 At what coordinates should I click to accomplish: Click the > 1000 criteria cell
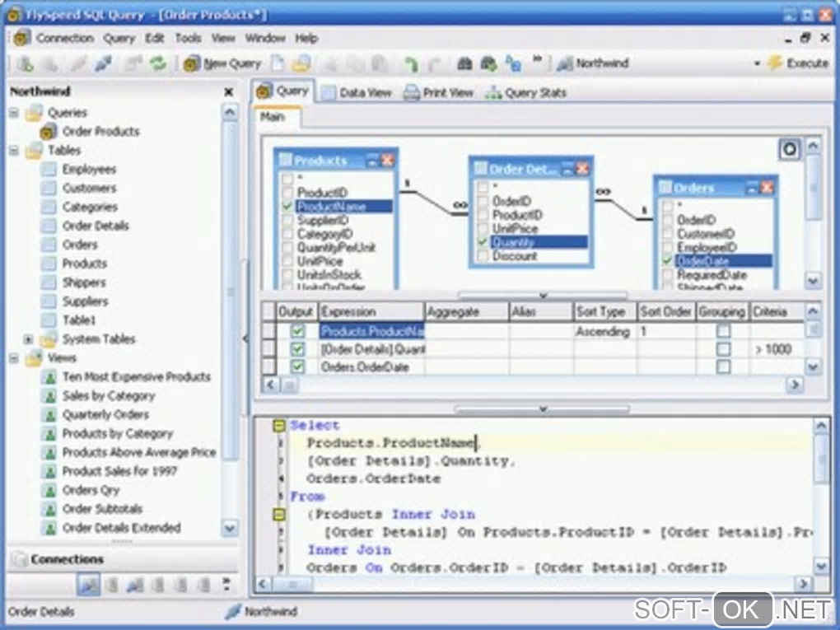click(x=777, y=349)
